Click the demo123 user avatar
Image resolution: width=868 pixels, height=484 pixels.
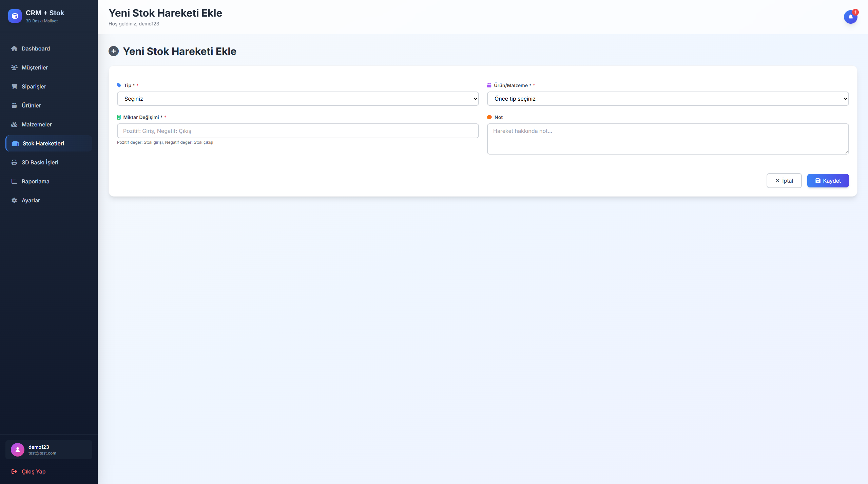click(x=18, y=450)
